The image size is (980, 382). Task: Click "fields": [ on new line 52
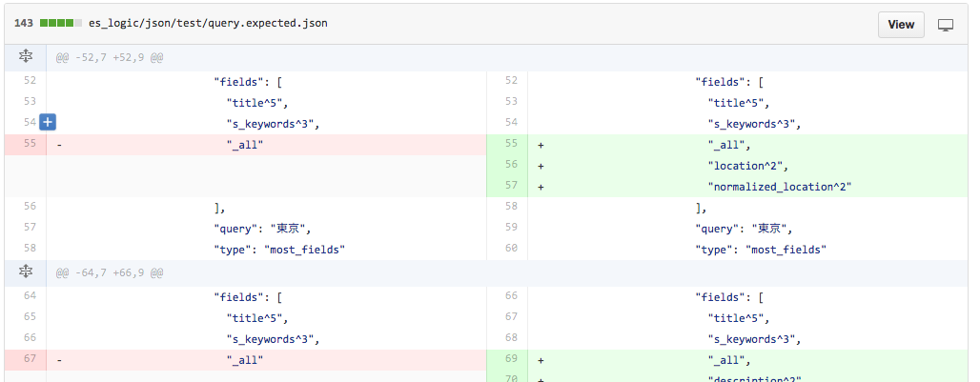(x=729, y=82)
